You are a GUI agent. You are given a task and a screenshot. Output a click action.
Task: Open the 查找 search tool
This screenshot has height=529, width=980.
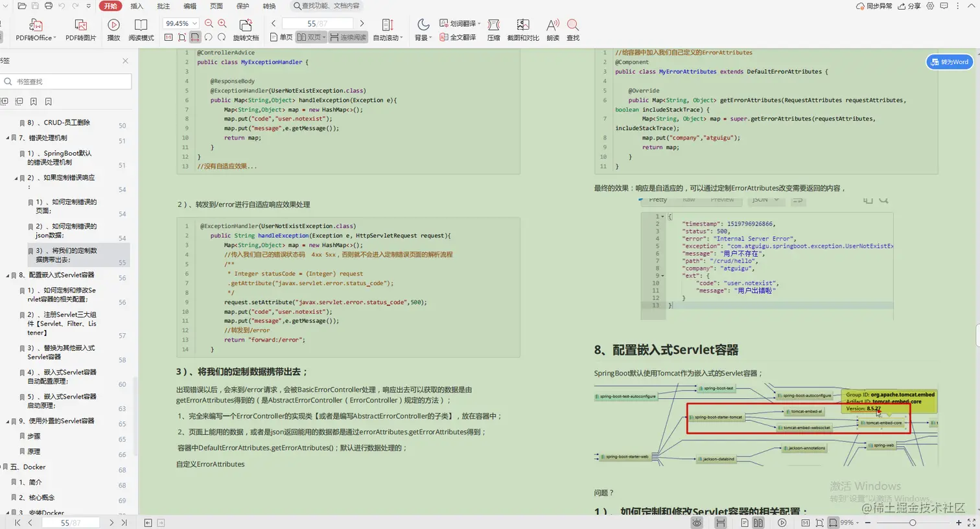pos(573,30)
